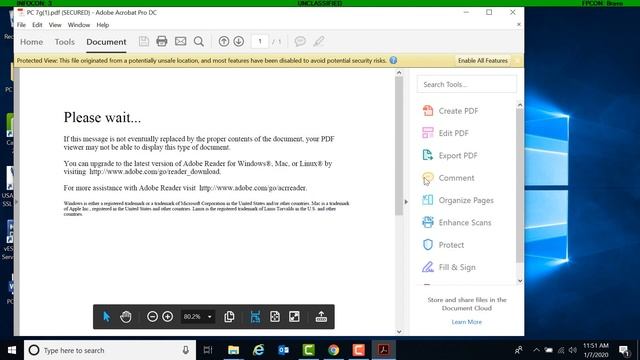Open the Window menu
Screen dimensions: 640x360
(x=79, y=25)
